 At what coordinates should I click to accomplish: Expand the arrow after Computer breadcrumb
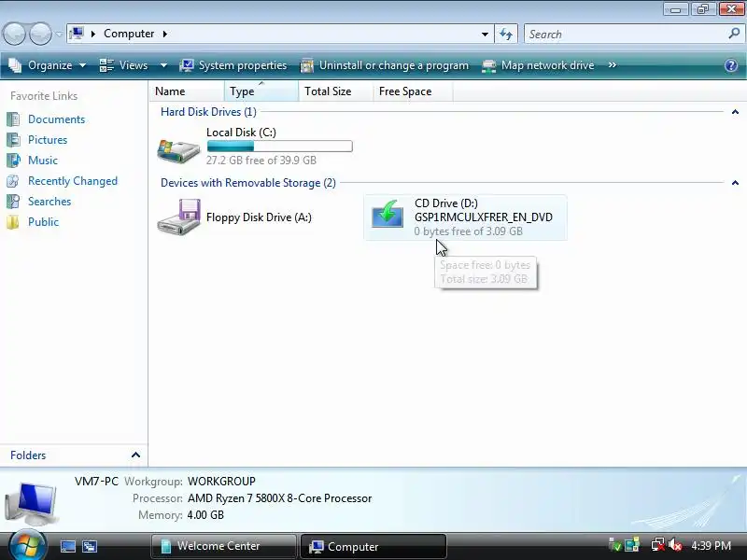click(165, 34)
